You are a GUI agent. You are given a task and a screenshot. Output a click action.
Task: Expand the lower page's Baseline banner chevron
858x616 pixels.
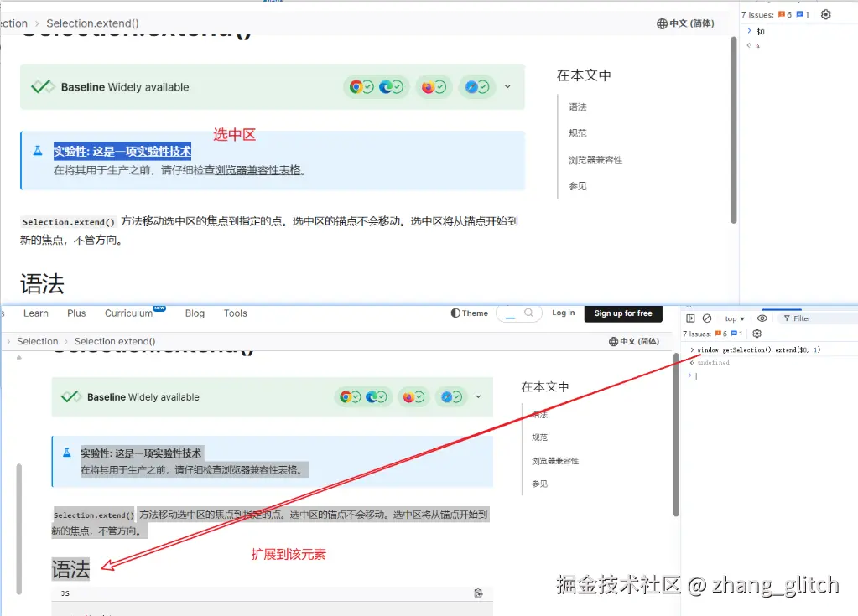pyautogui.click(x=478, y=396)
